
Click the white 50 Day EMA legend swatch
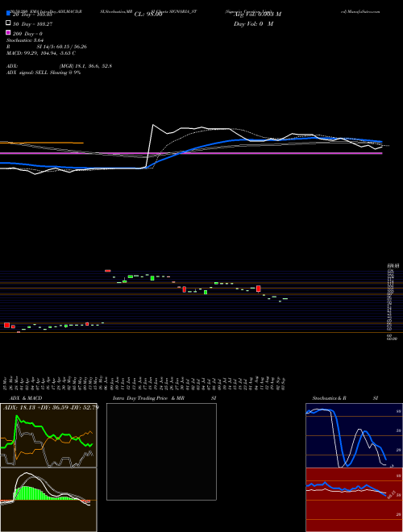(x=8, y=23)
